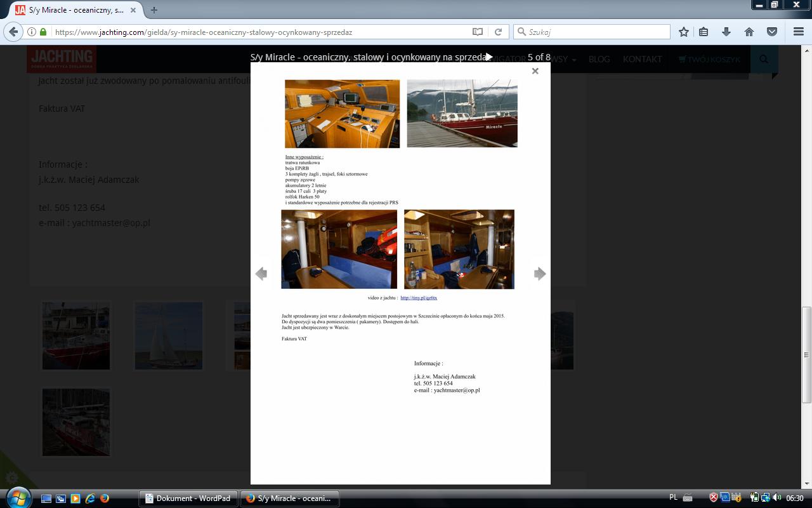
Task: Open the Firefox hamburger menu
Action: click(x=798, y=32)
